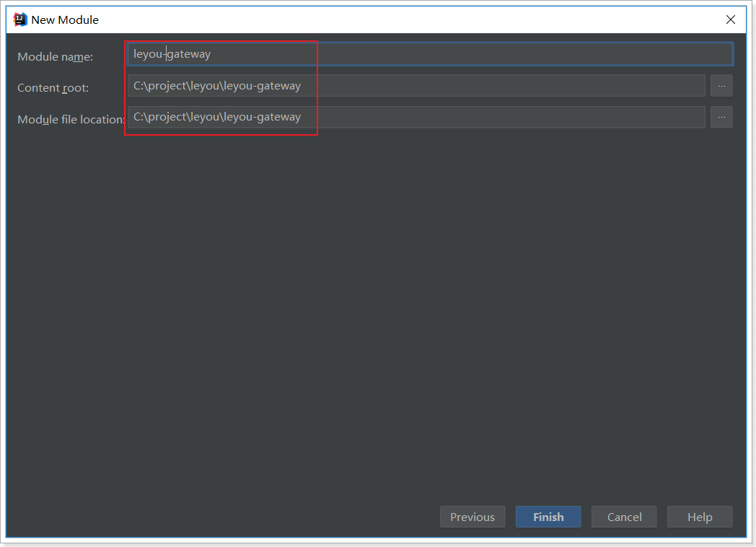
Task: Click the IntelliJ IDEA icon in title bar
Action: 19,19
